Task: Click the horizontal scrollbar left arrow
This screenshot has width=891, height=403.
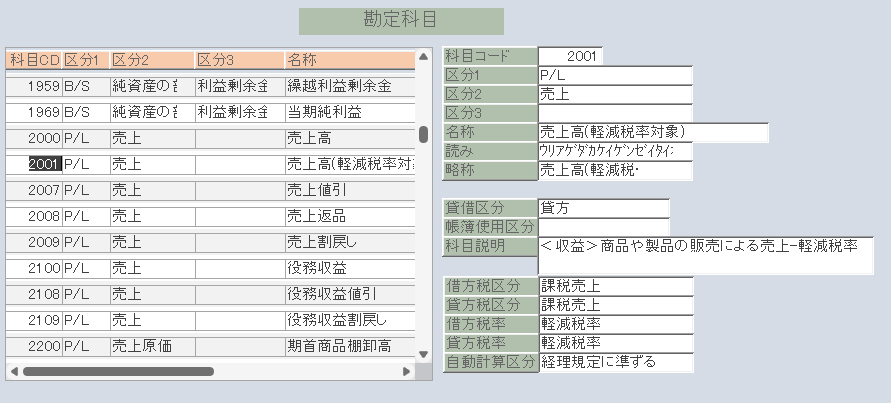Action: point(11,371)
